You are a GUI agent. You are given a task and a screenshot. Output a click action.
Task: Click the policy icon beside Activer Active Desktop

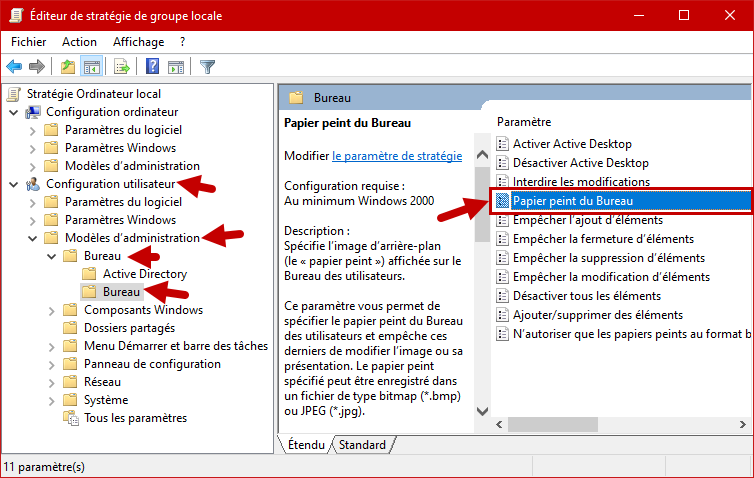click(503, 144)
